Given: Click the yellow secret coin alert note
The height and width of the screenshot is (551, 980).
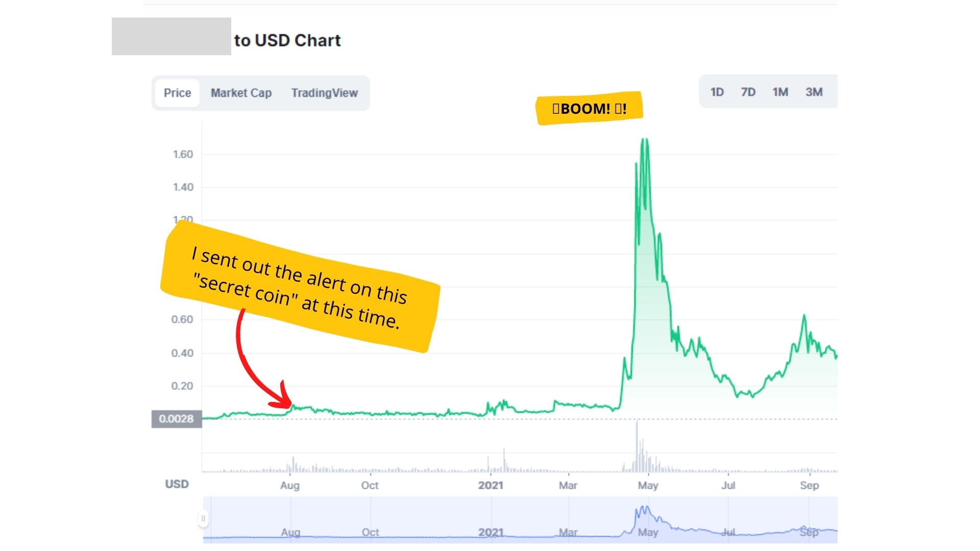Looking at the screenshot, I should pos(300,287).
